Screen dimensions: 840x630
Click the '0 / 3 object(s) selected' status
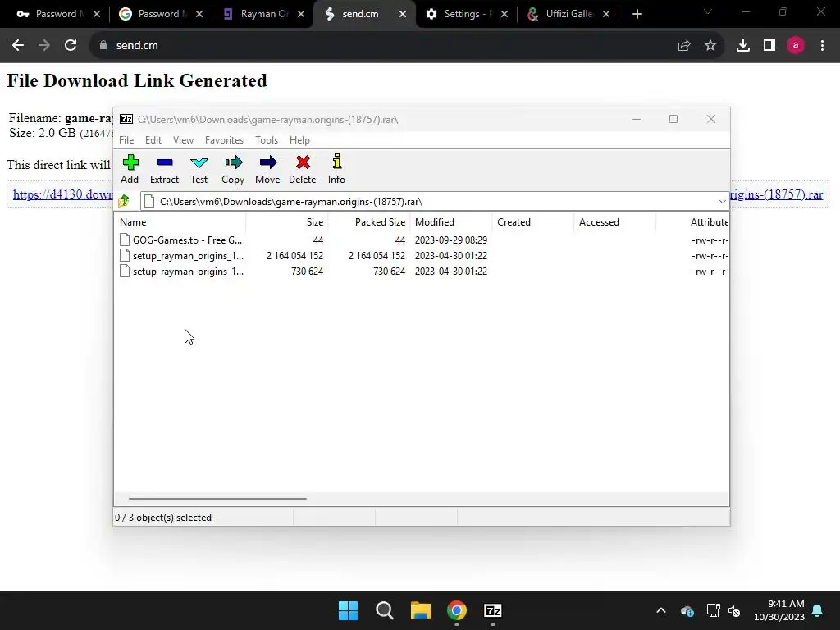(163, 518)
